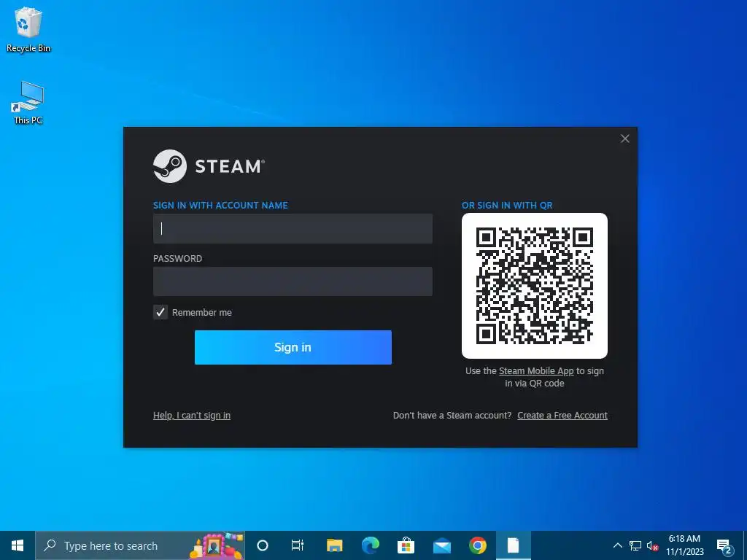Focus the password input field

click(293, 281)
